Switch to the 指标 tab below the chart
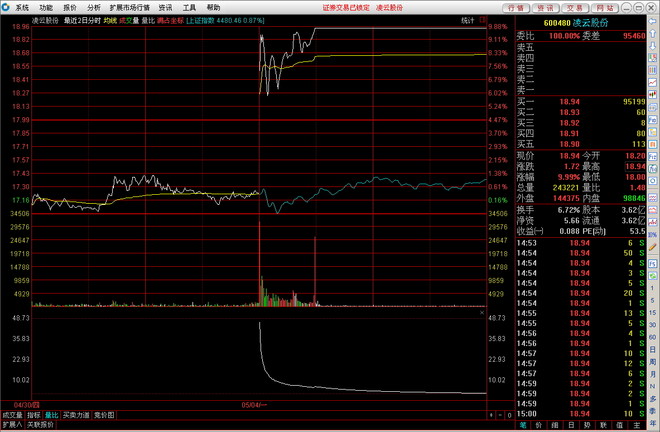 coord(34,415)
